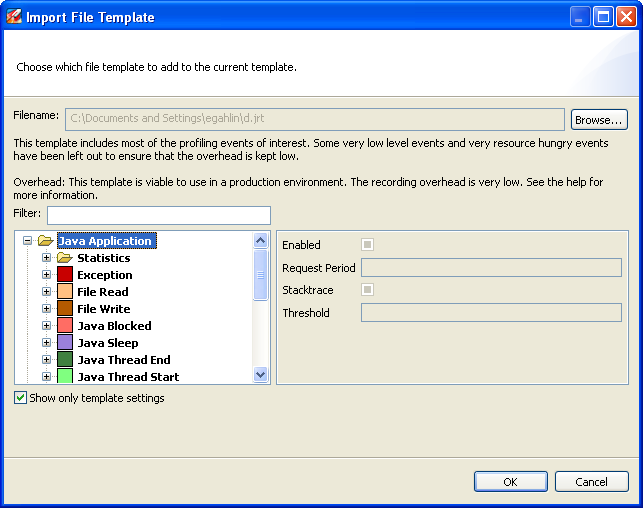Image resolution: width=644 pixels, height=508 pixels.
Task: Expand the Java Thread End node
Action: (x=46, y=360)
